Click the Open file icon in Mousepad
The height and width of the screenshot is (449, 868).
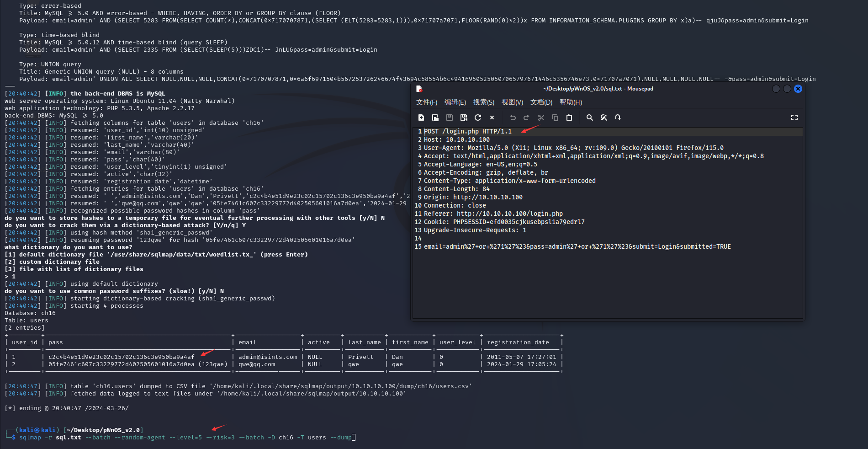pos(435,118)
